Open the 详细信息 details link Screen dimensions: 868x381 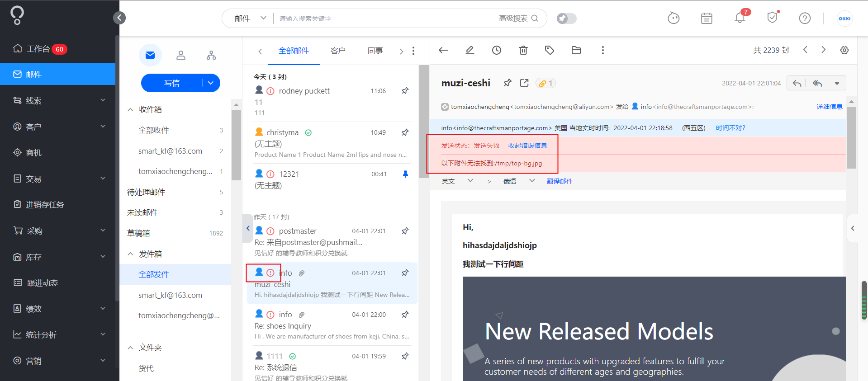[829, 107]
